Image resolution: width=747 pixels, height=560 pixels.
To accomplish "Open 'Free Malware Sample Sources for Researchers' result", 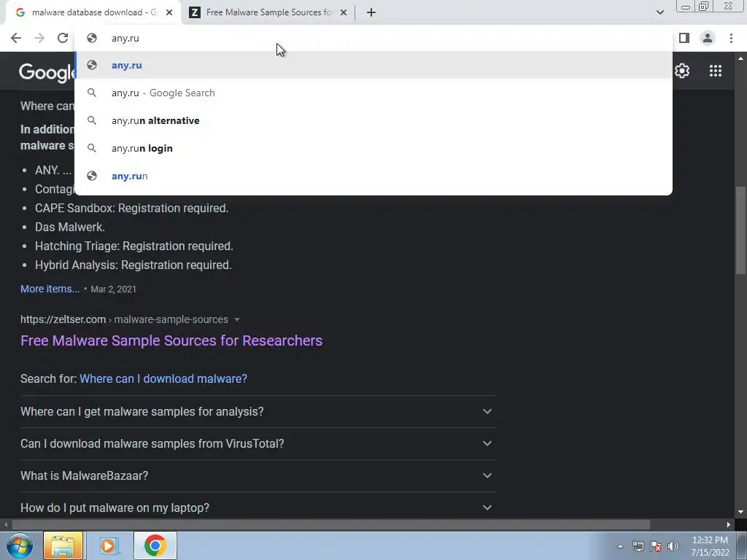I will pos(171,341).
